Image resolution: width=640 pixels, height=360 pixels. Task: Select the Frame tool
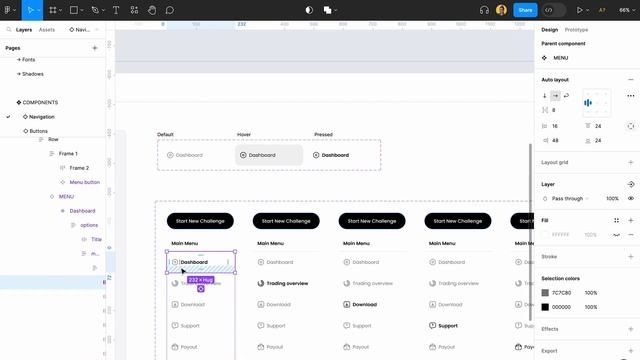pos(53,10)
